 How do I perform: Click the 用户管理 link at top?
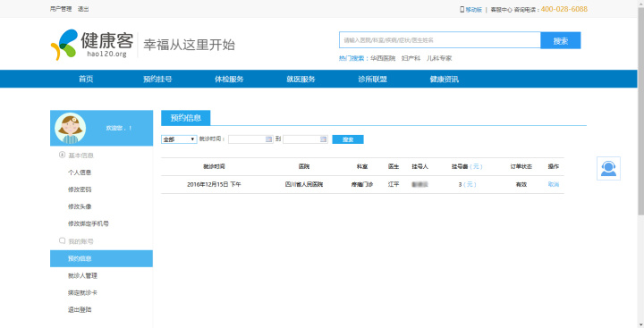coord(61,9)
